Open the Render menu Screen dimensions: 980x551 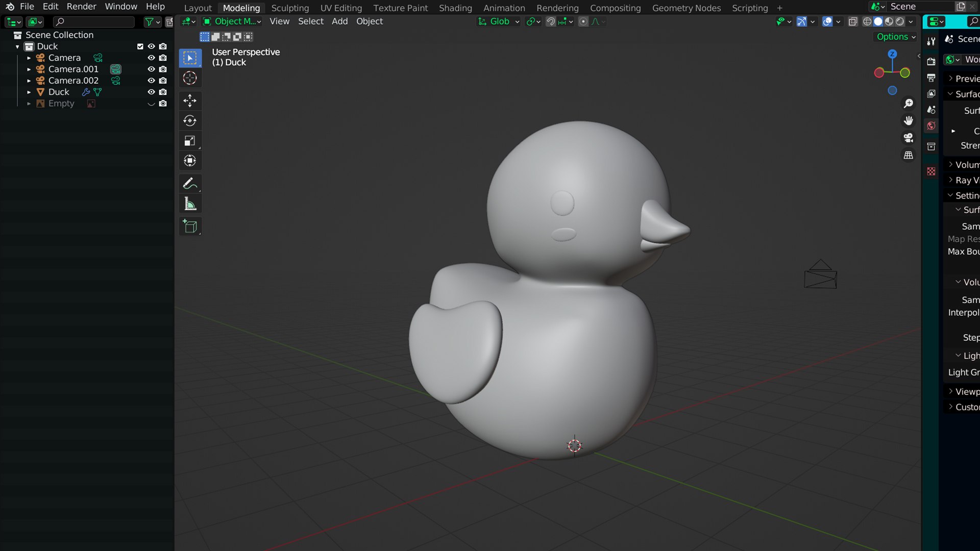coord(81,7)
